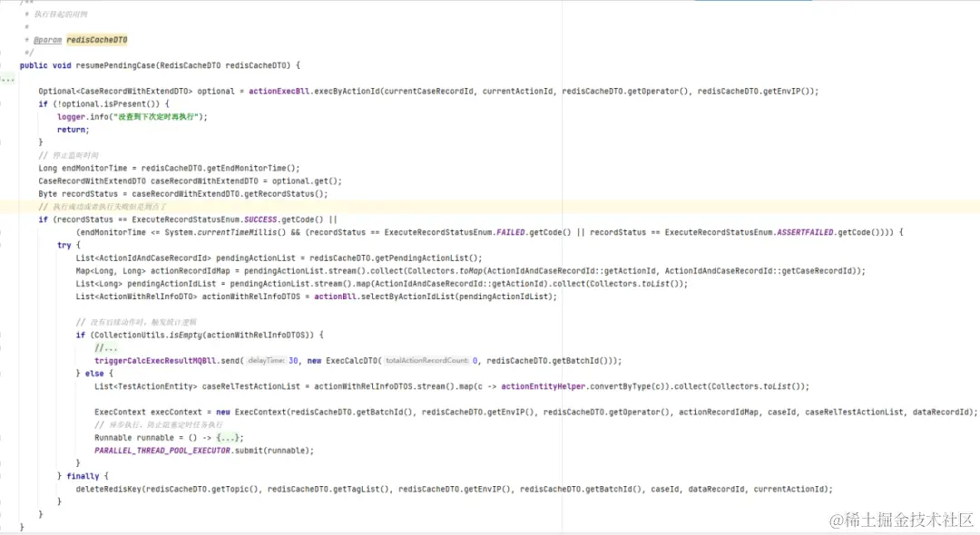Click ActionIdAndCaseRecordId::getCaseRecordId method reference
Viewport: 980px width, 535px height.
pyautogui.click(x=758, y=271)
